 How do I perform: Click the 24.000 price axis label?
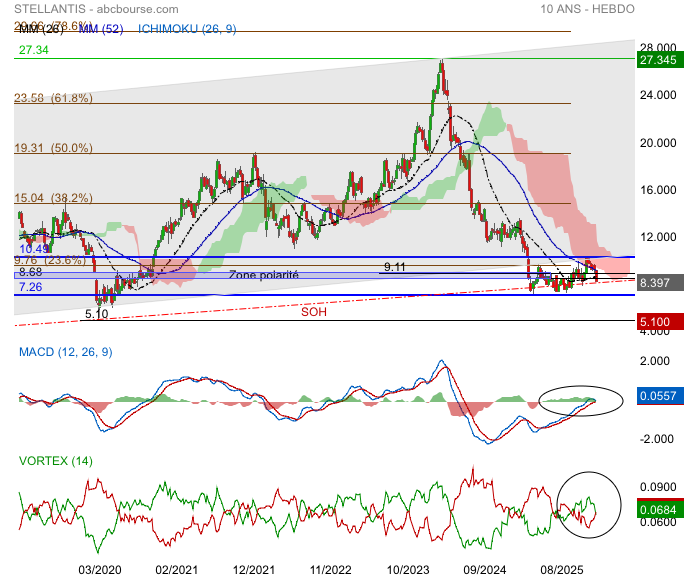pos(658,95)
